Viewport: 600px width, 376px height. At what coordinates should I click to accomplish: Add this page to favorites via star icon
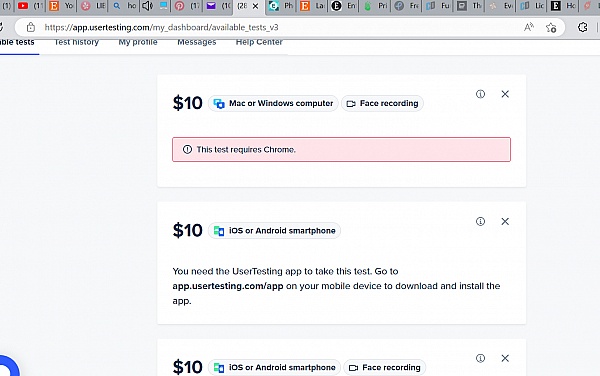(x=551, y=28)
